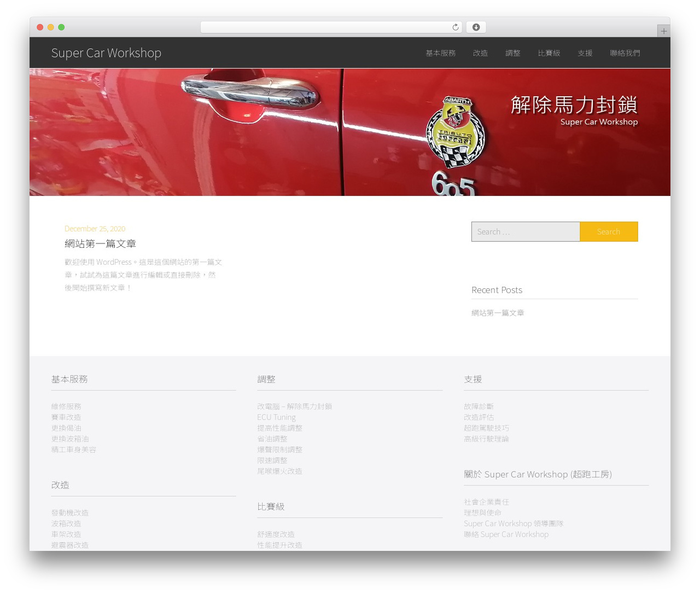This screenshot has height=593, width=700.
Task: Open the Super Car Workshop 領導團隊 link
Action: [x=514, y=524]
